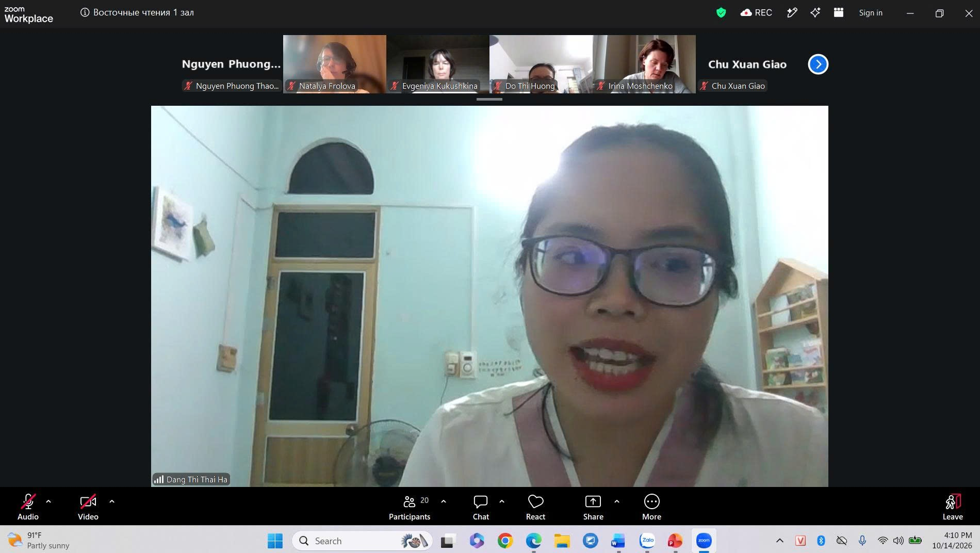
Task: Open the Zoom apps grid icon
Action: [839, 12]
